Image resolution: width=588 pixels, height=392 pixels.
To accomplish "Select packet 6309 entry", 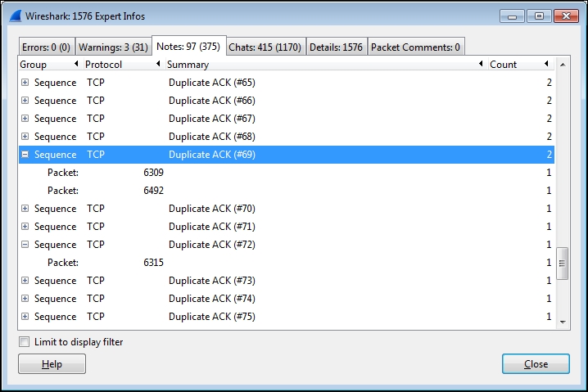I will pos(287,173).
